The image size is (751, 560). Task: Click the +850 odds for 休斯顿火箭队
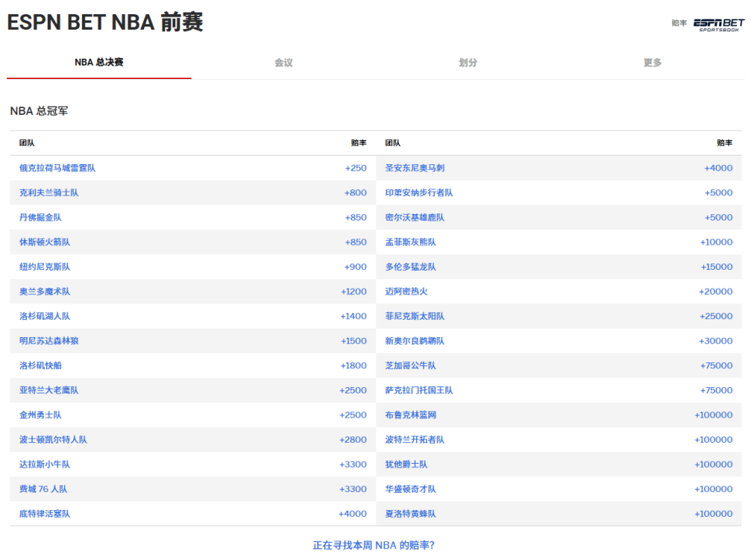click(356, 242)
